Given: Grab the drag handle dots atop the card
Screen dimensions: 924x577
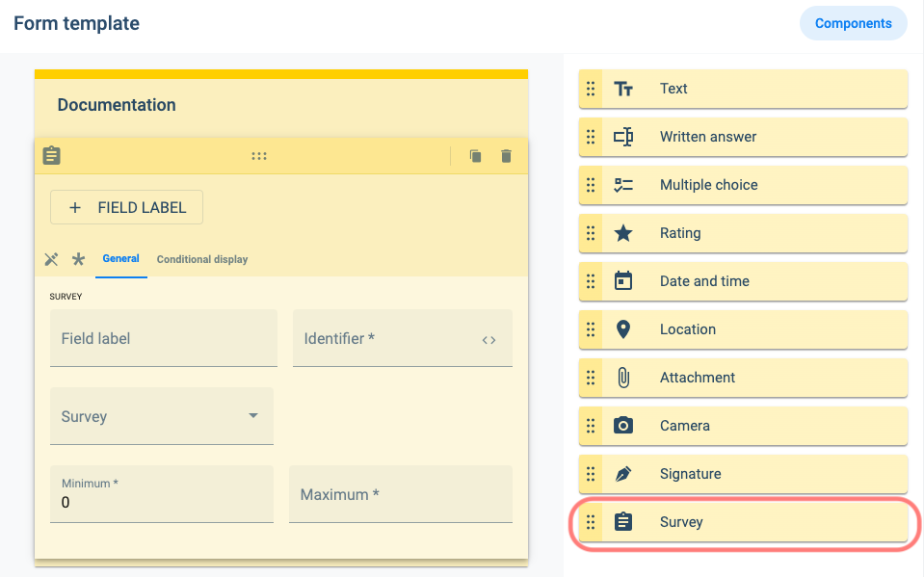Looking at the screenshot, I should (x=258, y=156).
